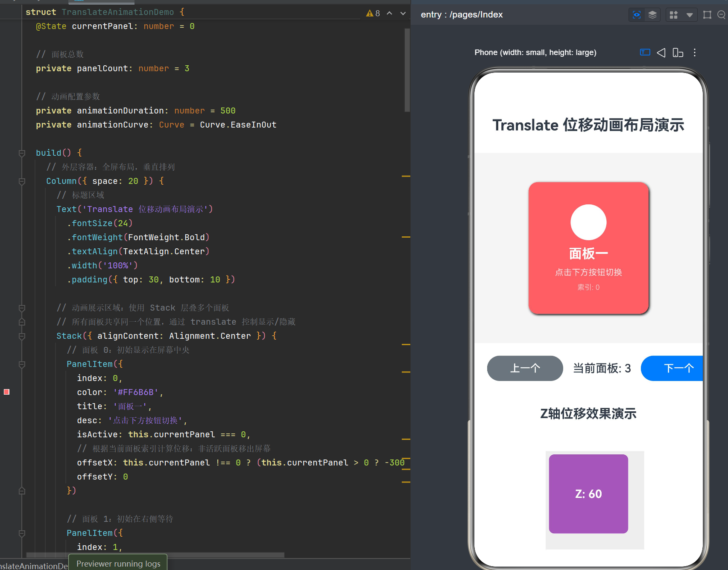Click the editor vertical scrollbar thumb

pos(407,70)
